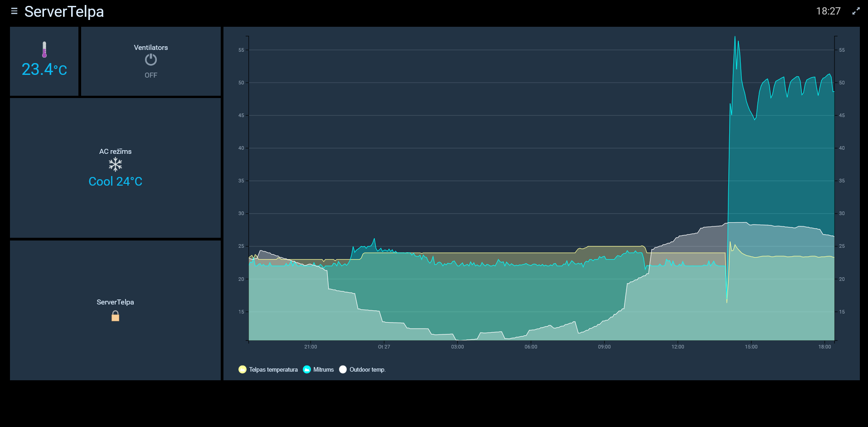Image resolution: width=868 pixels, height=427 pixels.
Task: Click the 18:27 clock in header
Action: coord(828,11)
